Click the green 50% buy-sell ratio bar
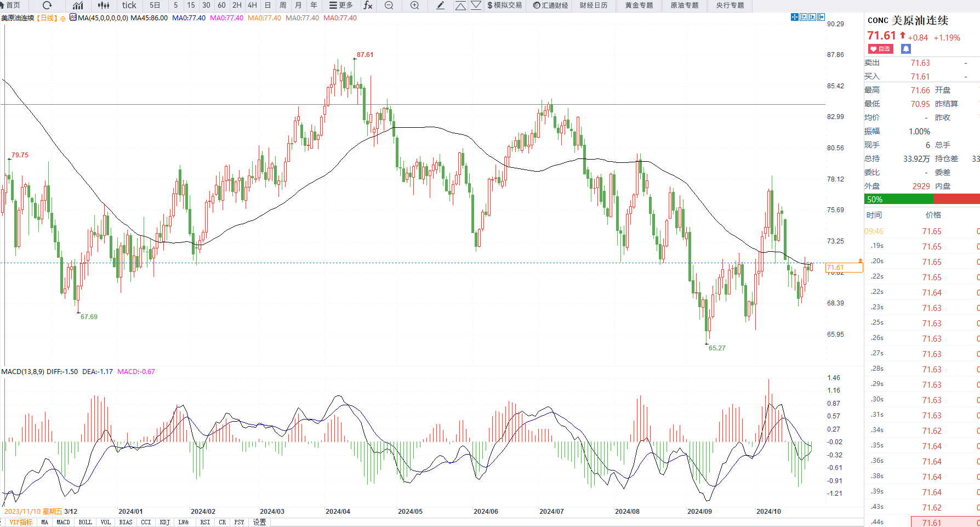The height and width of the screenshot is (527, 980). tap(898, 200)
